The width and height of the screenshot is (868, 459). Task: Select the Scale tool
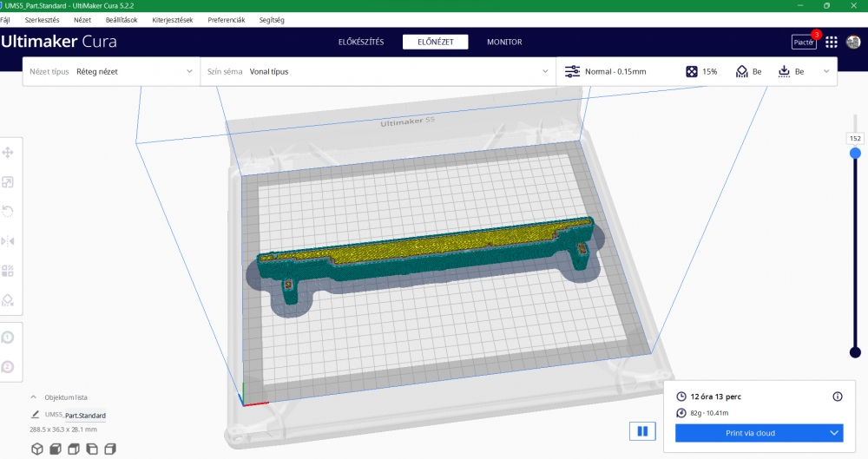click(8, 182)
